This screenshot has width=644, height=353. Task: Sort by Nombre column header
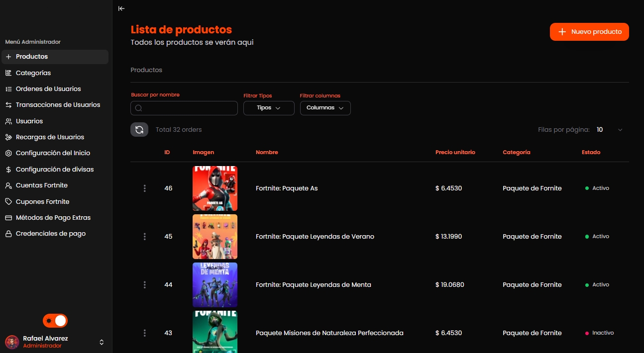click(267, 152)
